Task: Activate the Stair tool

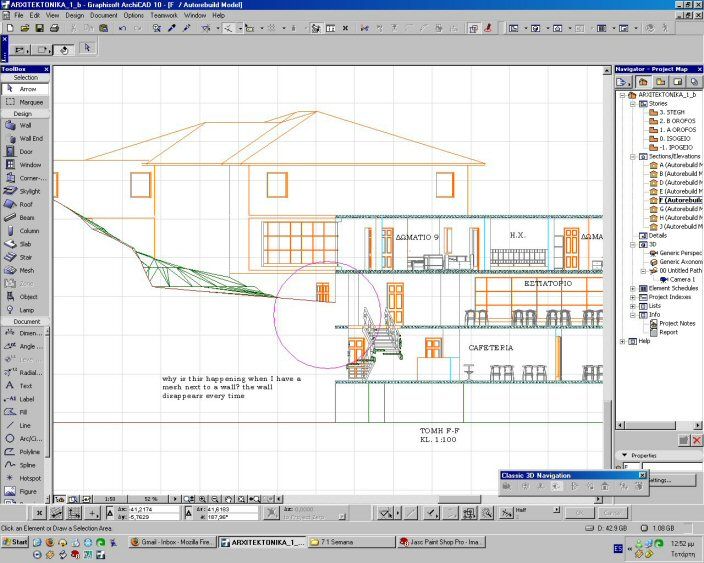Action: coord(24,257)
